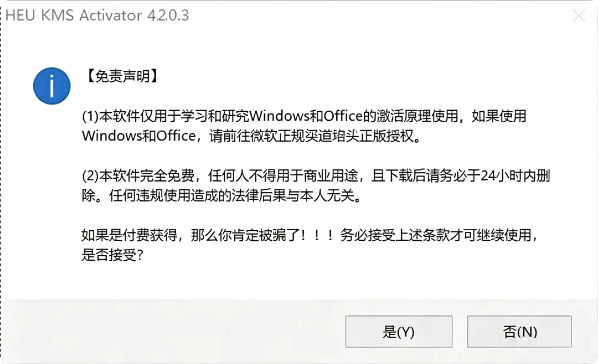598x364 pixels.
Task: Click the (2) clause number marker
Action: tap(90, 176)
